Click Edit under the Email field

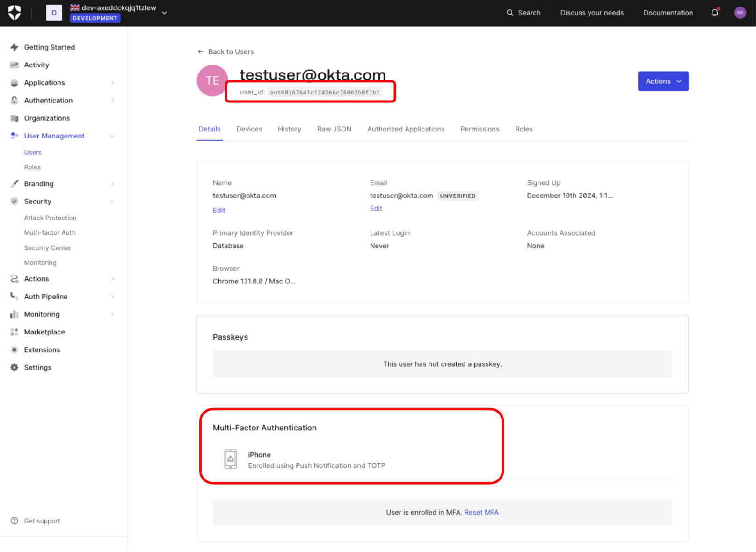pos(376,209)
